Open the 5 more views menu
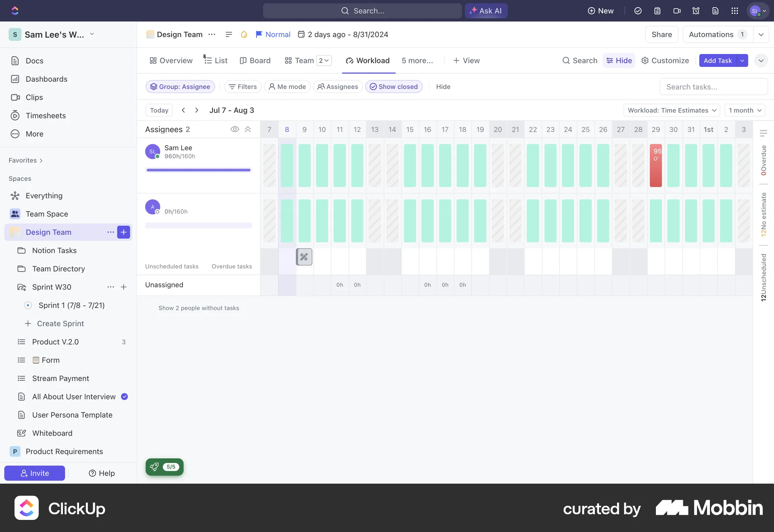This screenshot has width=774, height=532. [417, 60]
